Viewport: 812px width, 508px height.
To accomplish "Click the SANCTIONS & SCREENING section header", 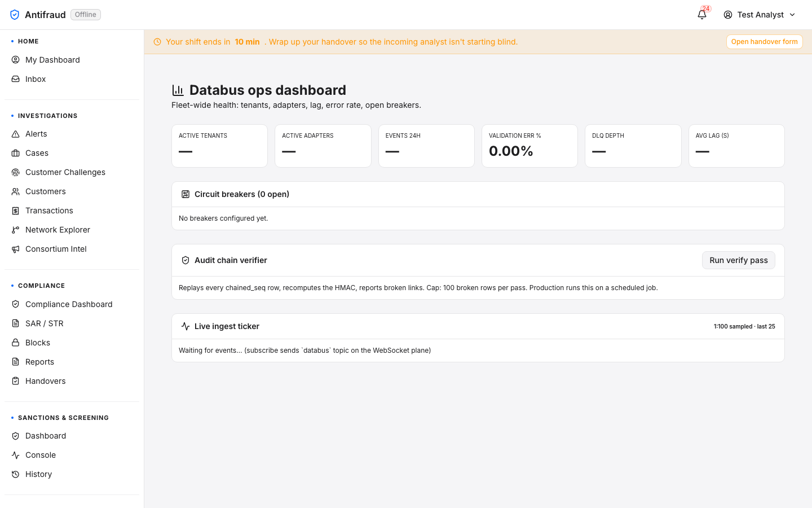I will (63, 418).
